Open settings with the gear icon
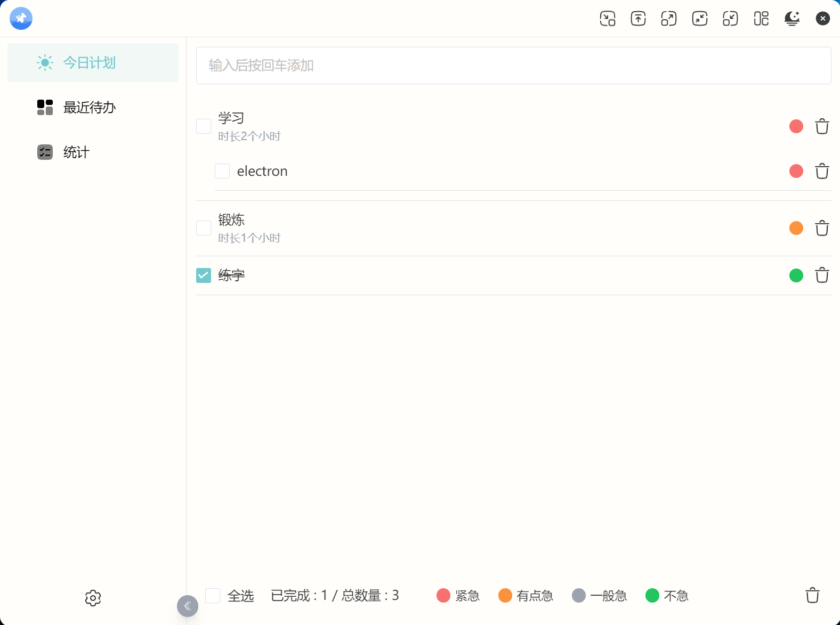Viewport: 840px width, 625px height. point(93,598)
